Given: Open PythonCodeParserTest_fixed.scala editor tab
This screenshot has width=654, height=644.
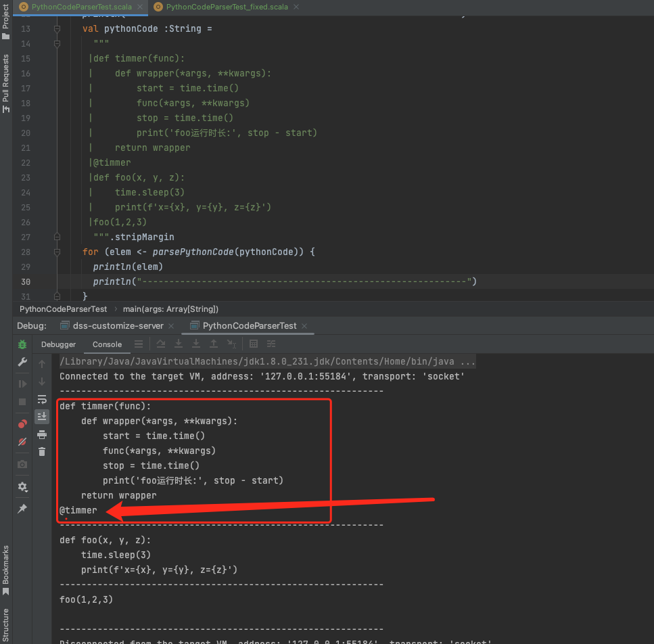Looking at the screenshot, I should (227, 7).
